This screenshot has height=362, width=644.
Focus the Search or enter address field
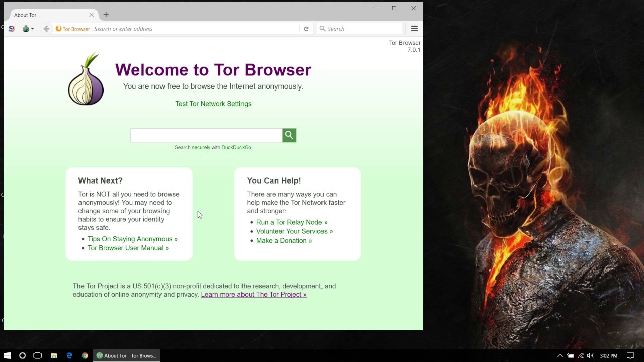coord(195,29)
